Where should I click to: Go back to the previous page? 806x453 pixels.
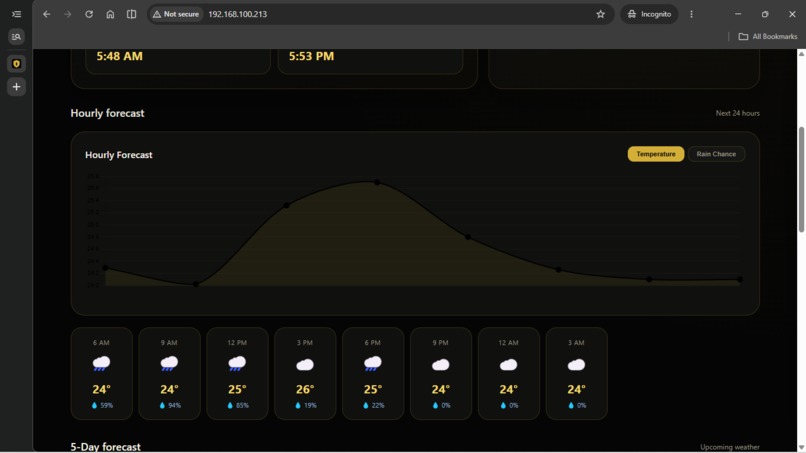47,14
